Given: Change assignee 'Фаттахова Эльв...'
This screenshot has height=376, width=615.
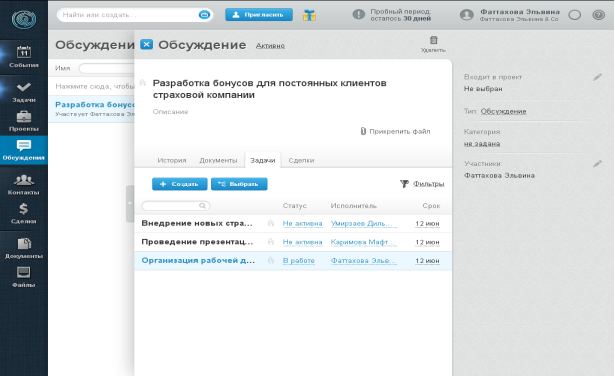Looking at the screenshot, I should pyautogui.click(x=364, y=261).
